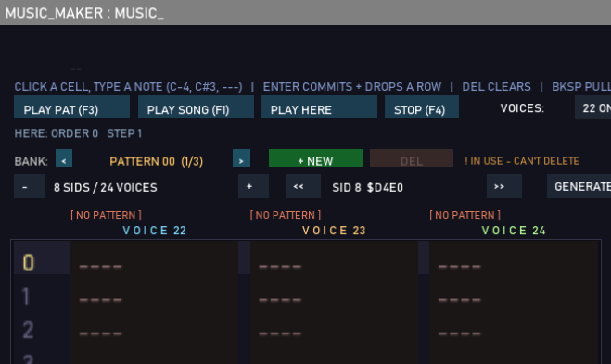Click NO PATTERN label above Voice 24
The width and height of the screenshot is (611, 364).
(x=465, y=215)
